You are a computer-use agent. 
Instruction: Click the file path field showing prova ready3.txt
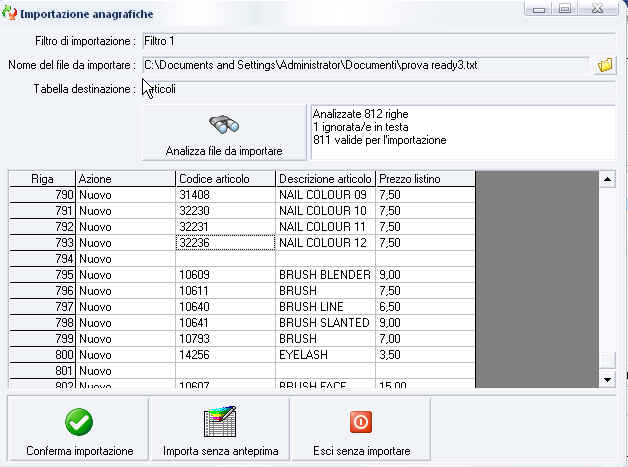(x=366, y=65)
